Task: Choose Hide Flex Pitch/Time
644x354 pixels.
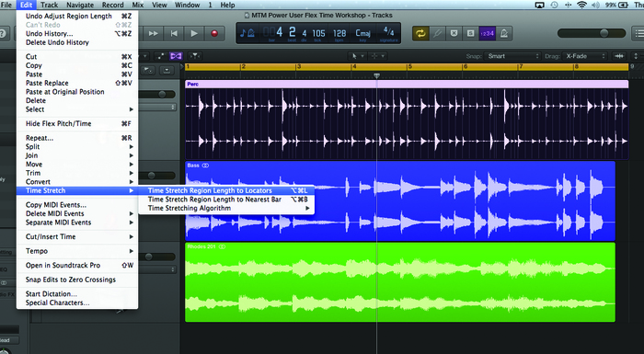Action: [x=77, y=123]
